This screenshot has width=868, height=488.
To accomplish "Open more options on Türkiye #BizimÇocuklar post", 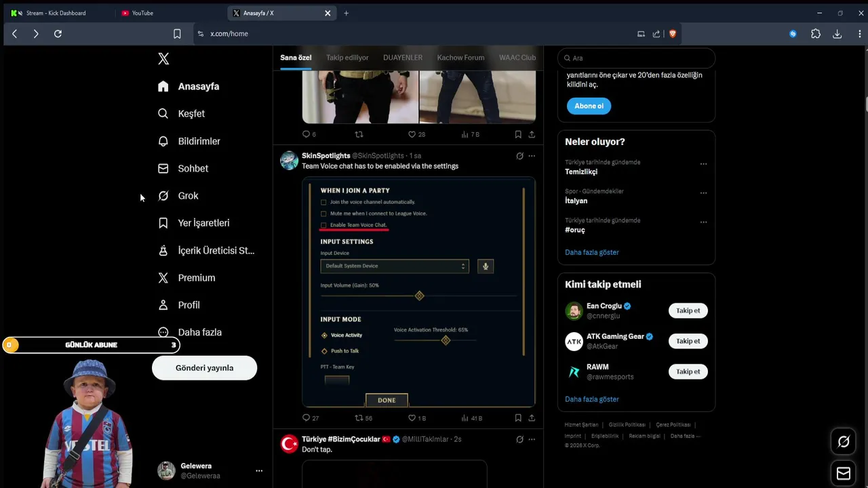I will coord(532,439).
